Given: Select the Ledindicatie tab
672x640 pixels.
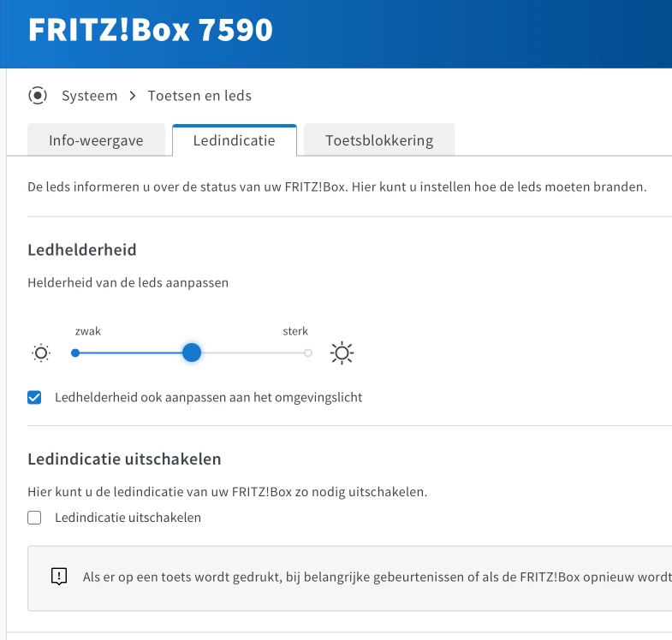Looking at the screenshot, I should tap(234, 140).
